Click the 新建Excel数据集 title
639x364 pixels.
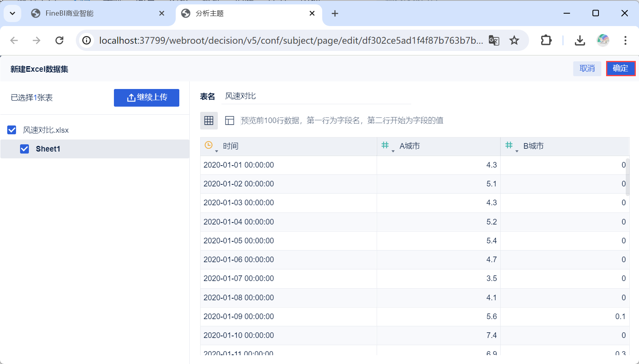39,69
